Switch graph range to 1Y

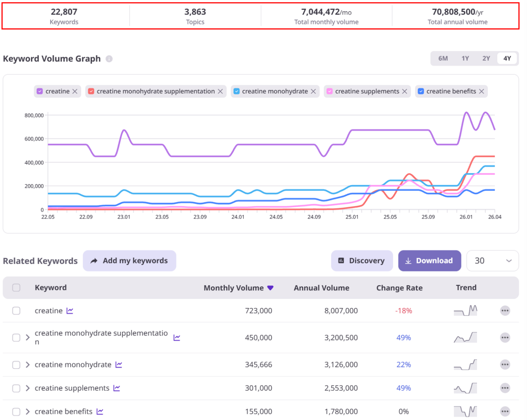point(465,59)
